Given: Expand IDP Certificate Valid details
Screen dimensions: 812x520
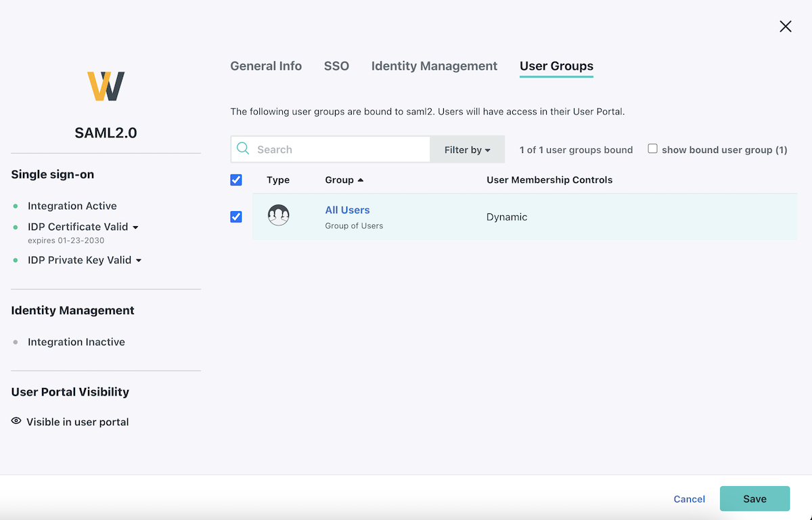Looking at the screenshot, I should pos(135,227).
